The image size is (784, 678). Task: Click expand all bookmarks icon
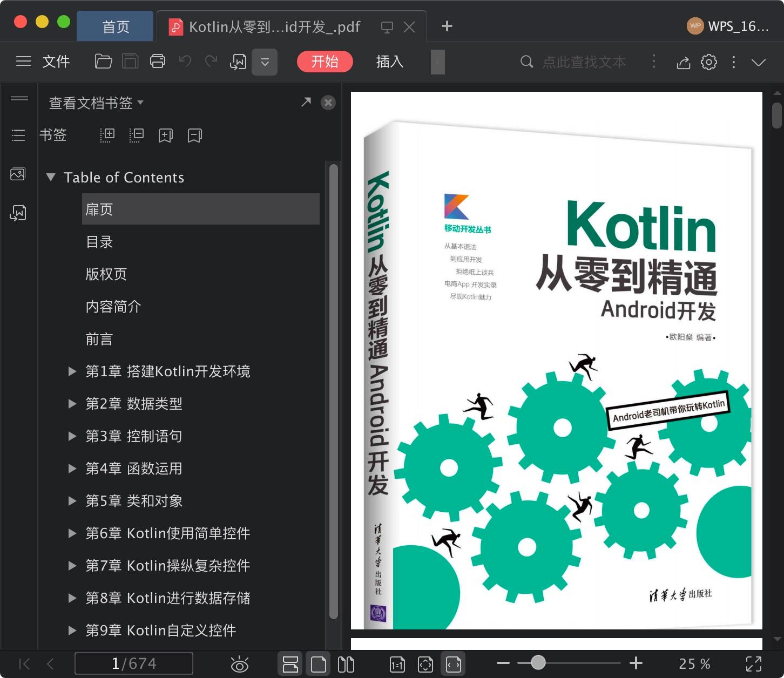(107, 135)
